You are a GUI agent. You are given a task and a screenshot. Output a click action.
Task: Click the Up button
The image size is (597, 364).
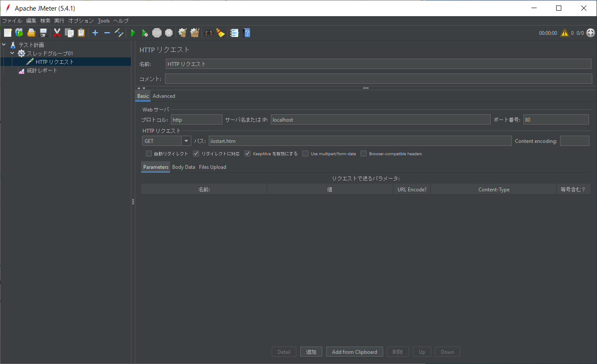[422, 352]
